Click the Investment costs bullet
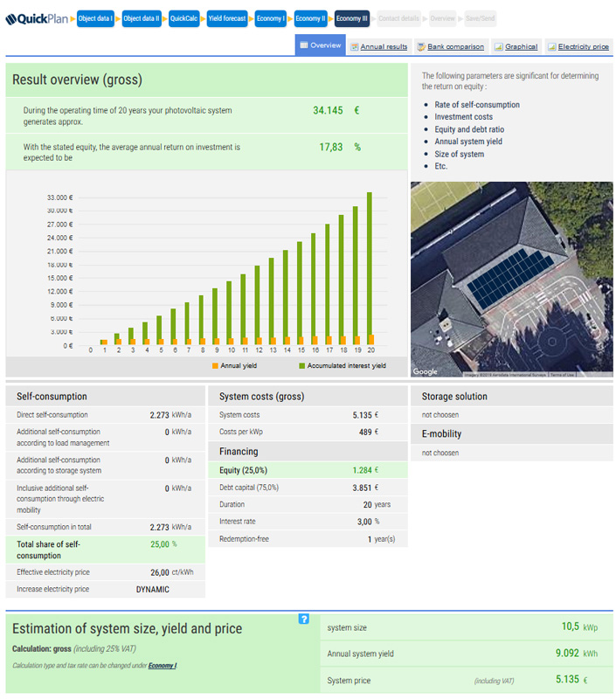The image size is (616, 699). pos(464,117)
